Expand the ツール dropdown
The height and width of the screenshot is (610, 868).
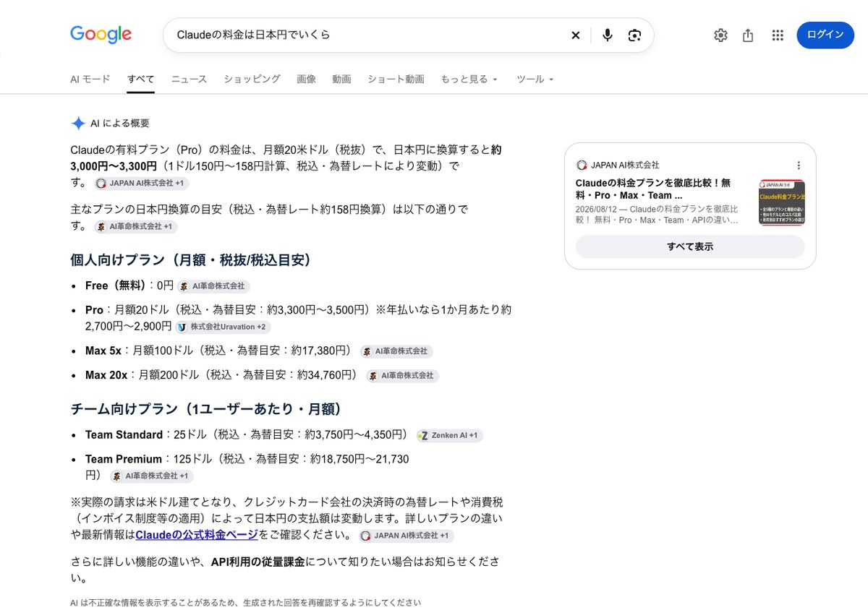pos(535,80)
